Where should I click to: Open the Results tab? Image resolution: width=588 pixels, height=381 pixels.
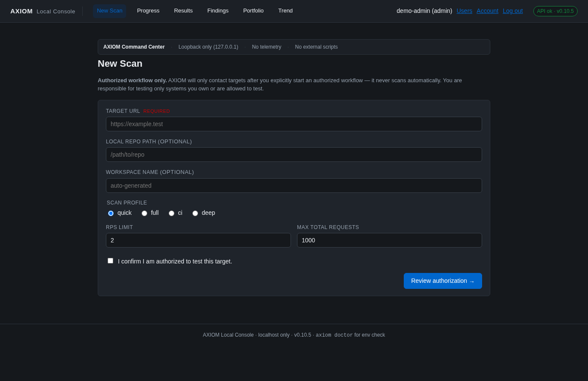(x=183, y=11)
